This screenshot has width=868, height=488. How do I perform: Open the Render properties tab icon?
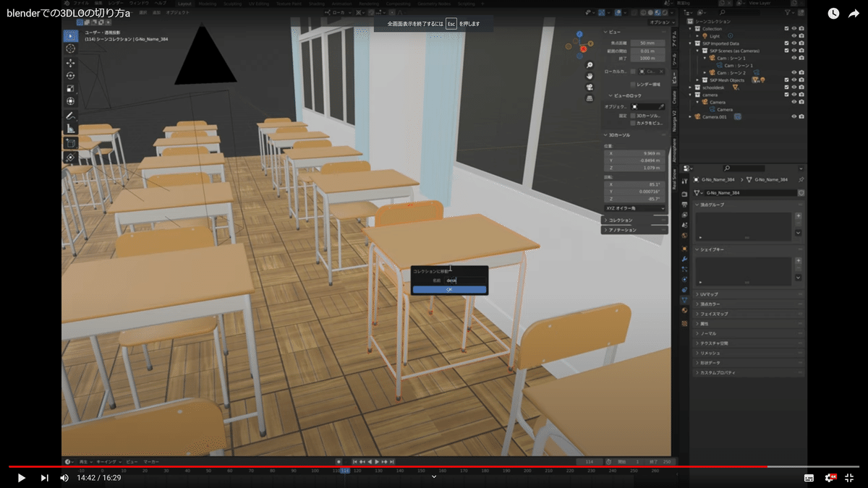click(x=684, y=194)
